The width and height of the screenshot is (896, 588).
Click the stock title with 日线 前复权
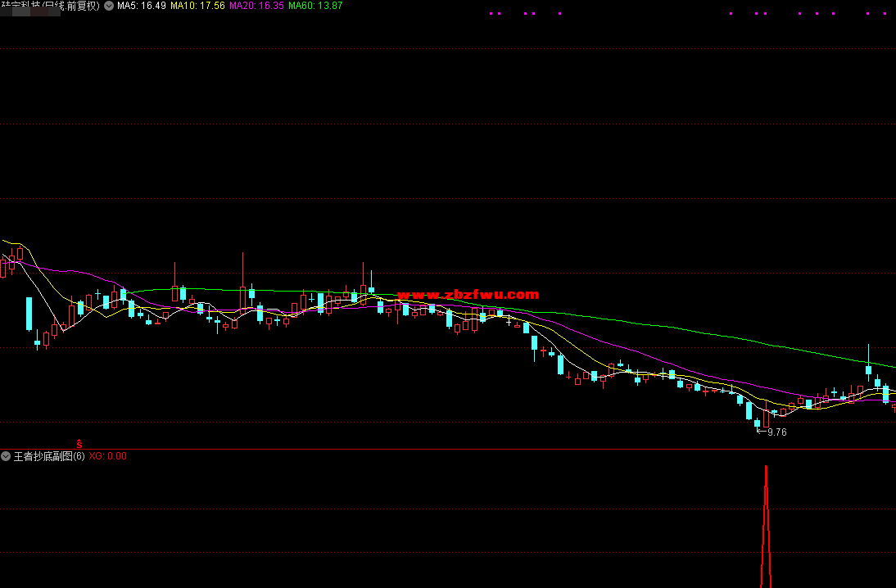point(49,6)
